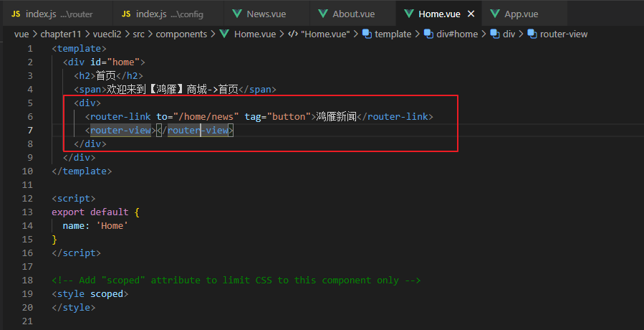Click closing script tag on line 16

77,253
